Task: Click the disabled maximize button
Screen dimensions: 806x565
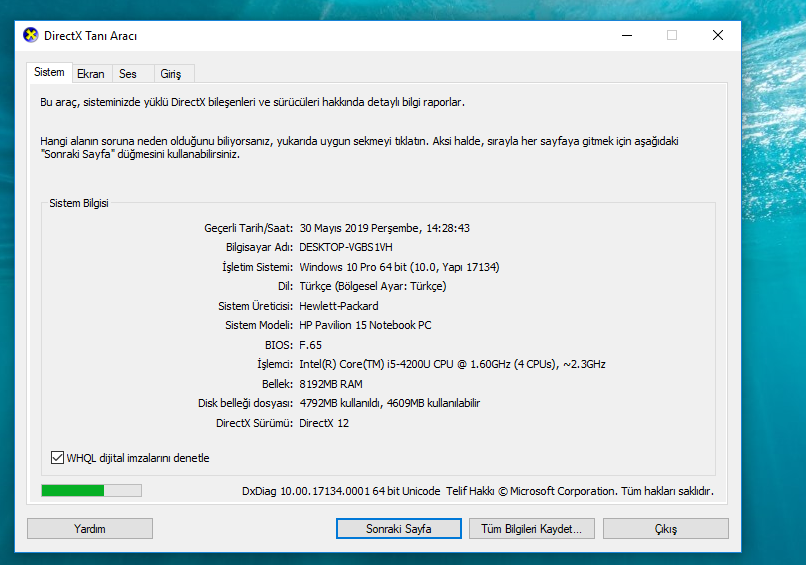Action: [672, 35]
